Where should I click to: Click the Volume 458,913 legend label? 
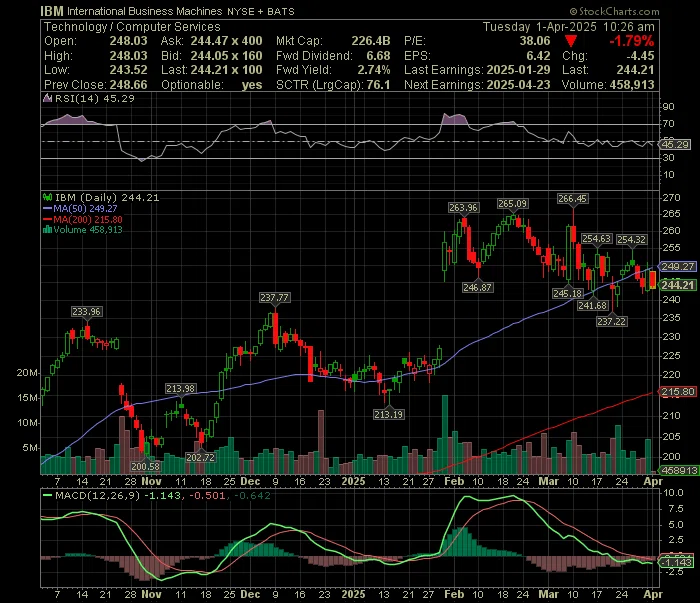coord(88,230)
